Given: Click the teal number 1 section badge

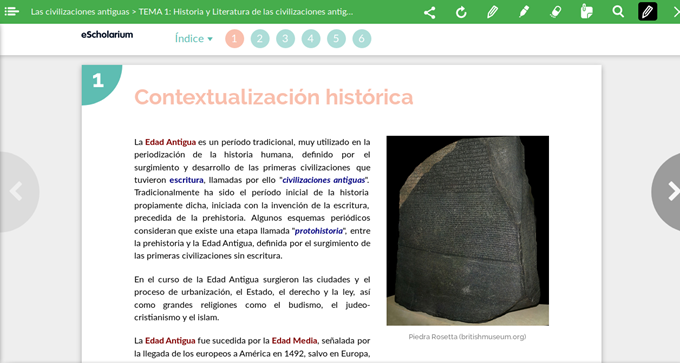Looking at the screenshot, I should click(101, 84).
